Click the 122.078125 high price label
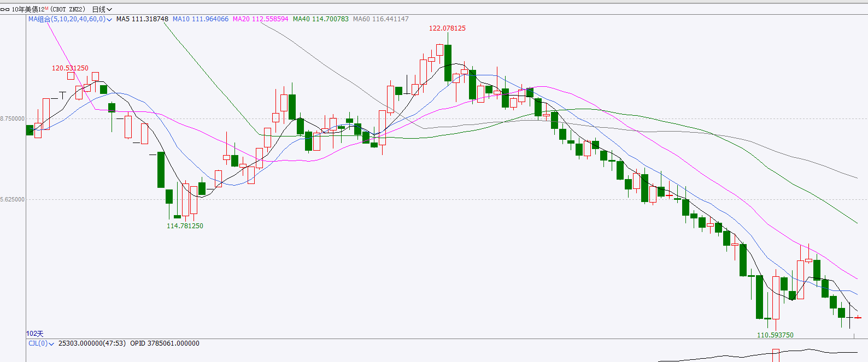Screen dimensions: 868x362 point(447,28)
